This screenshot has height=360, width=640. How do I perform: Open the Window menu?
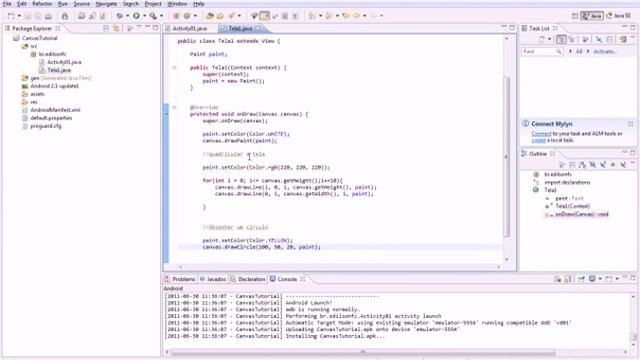click(x=177, y=4)
